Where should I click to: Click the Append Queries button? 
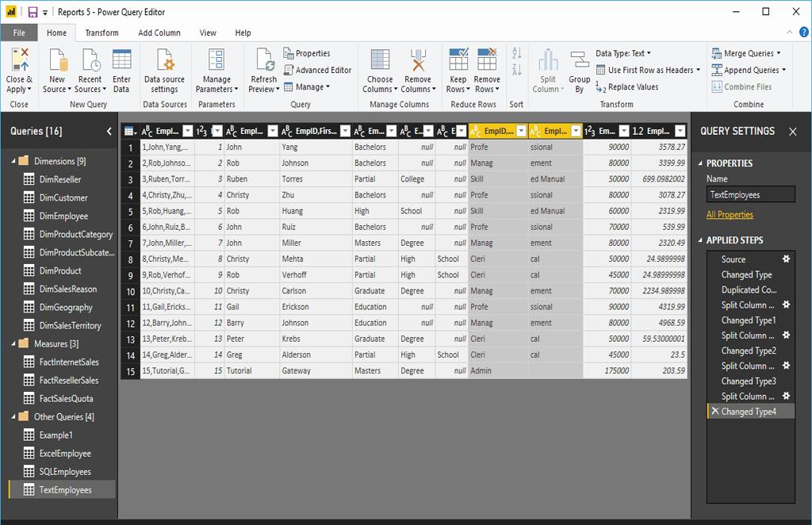pyautogui.click(x=749, y=70)
